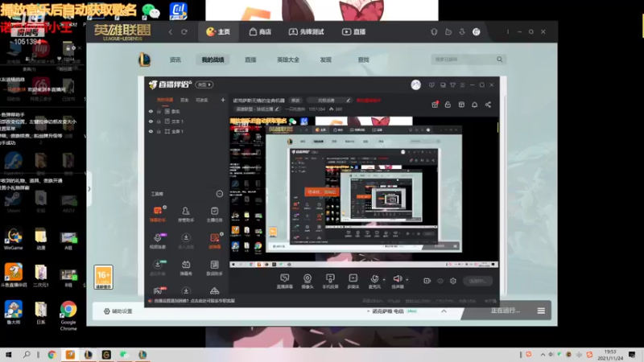Click the search magnifier in League client
This screenshot has width=644, height=362.
499,60
